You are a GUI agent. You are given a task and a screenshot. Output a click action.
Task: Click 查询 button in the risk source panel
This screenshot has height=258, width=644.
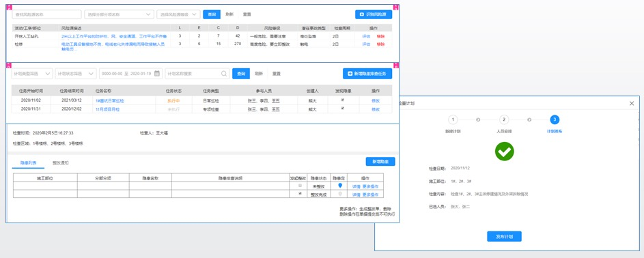click(x=212, y=14)
